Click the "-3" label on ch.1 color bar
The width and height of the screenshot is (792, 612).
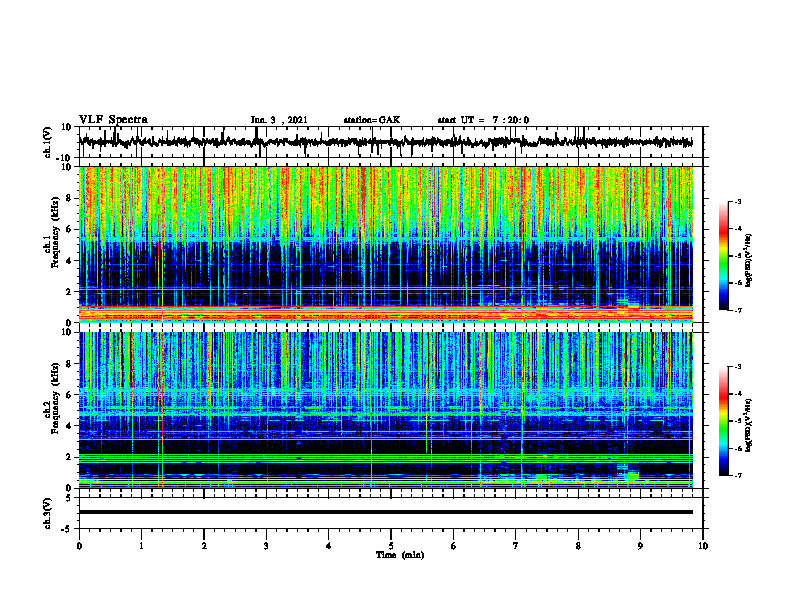[737, 202]
